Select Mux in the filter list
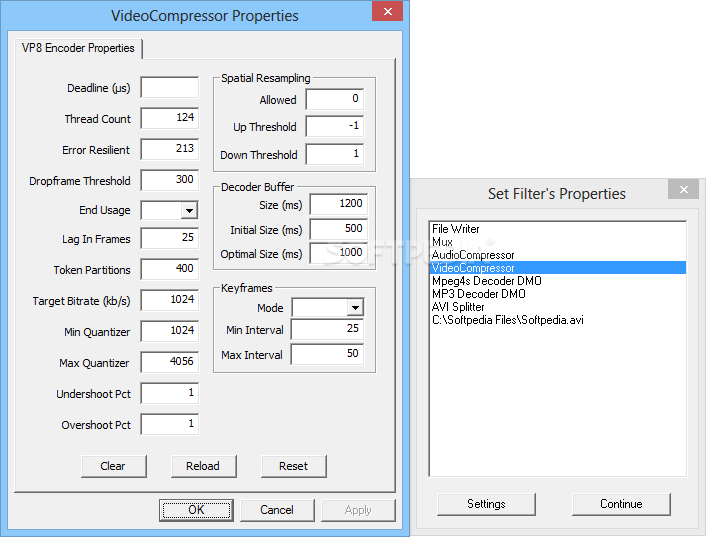This screenshot has height=537, width=706. (558, 242)
